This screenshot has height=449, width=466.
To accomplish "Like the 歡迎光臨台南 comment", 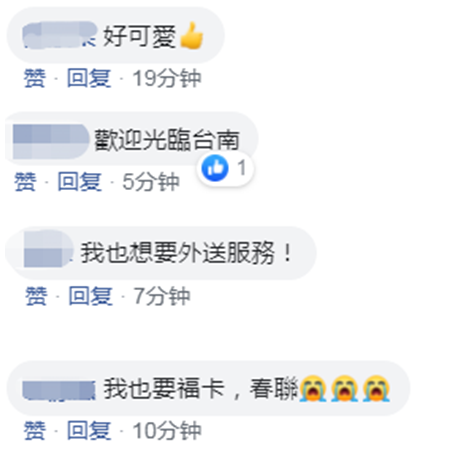I will [25, 182].
